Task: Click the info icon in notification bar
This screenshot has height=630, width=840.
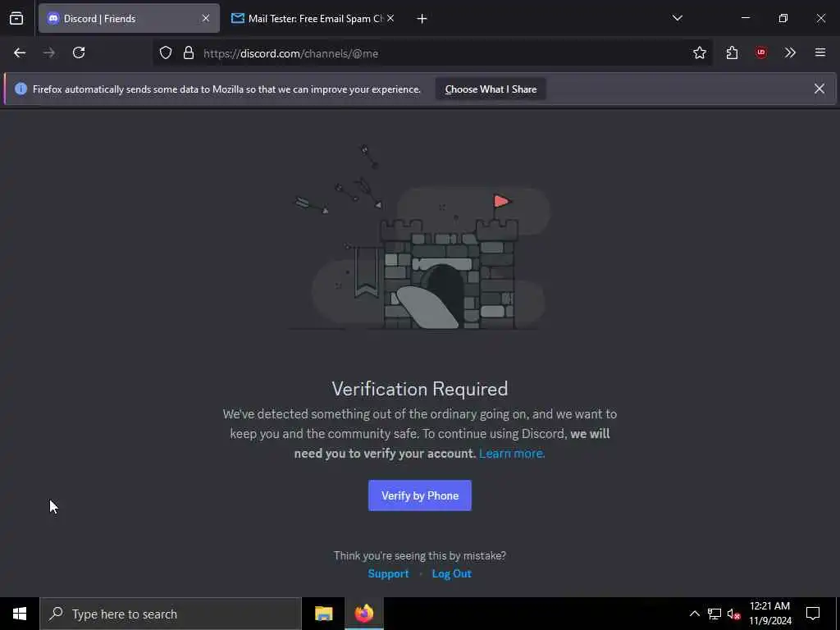Action: point(21,89)
